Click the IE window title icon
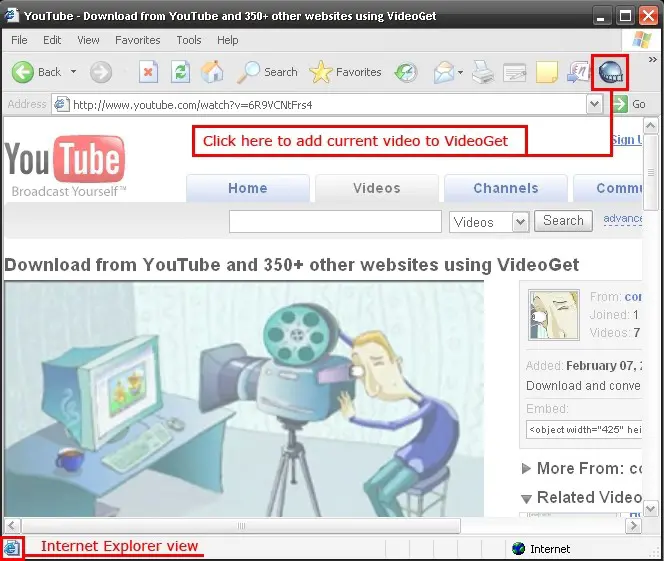 pos(11,15)
